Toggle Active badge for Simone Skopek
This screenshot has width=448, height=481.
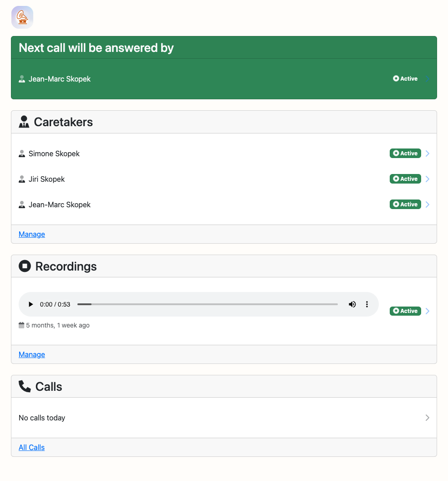coord(405,154)
